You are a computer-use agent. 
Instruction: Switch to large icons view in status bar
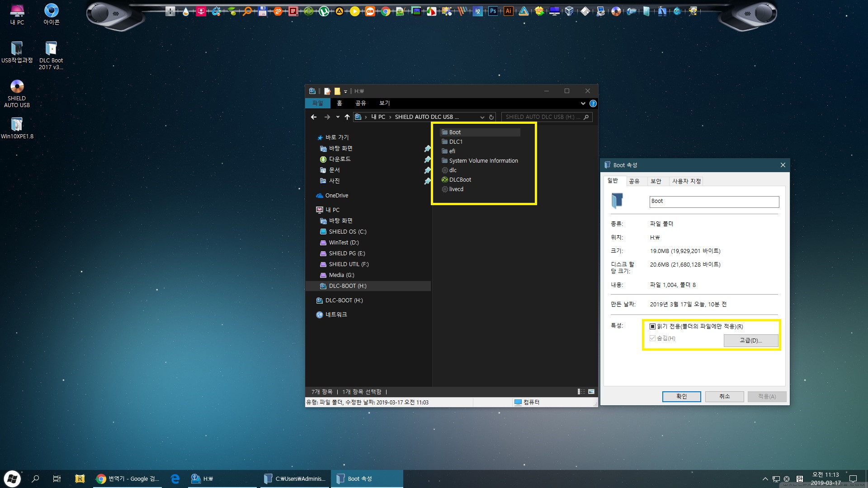point(591,392)
